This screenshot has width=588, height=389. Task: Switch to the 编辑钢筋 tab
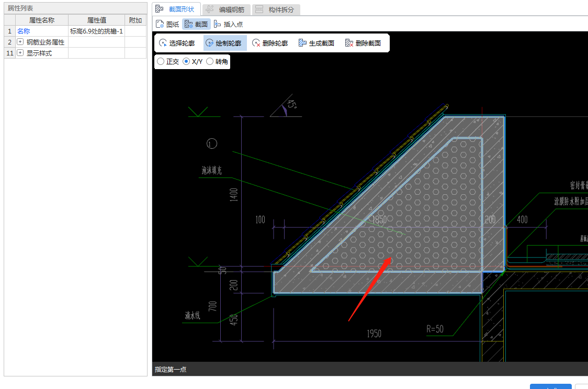point(227,9)
